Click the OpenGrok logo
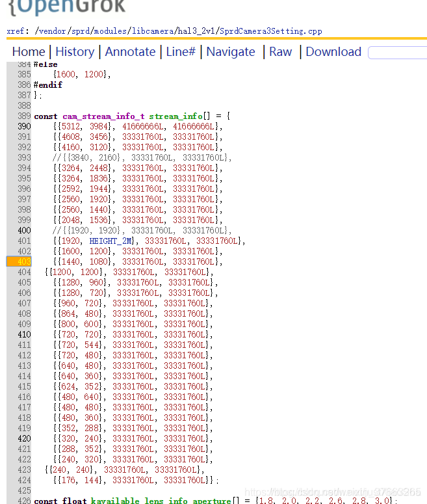This screenshot has width=427, height=504. pyautogui.click(x=67, y=7)
